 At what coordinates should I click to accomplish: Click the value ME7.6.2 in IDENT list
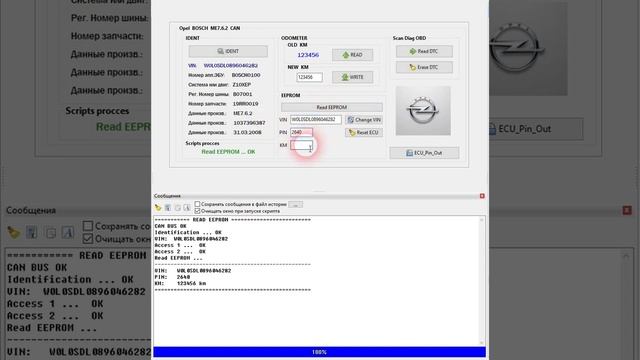[x=243, y=113]
